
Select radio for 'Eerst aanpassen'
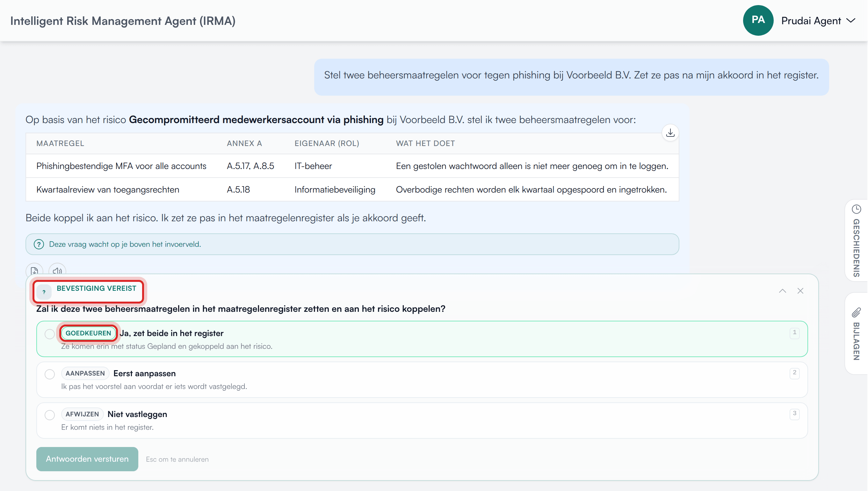pyautogui.click(x=49, y=374)
